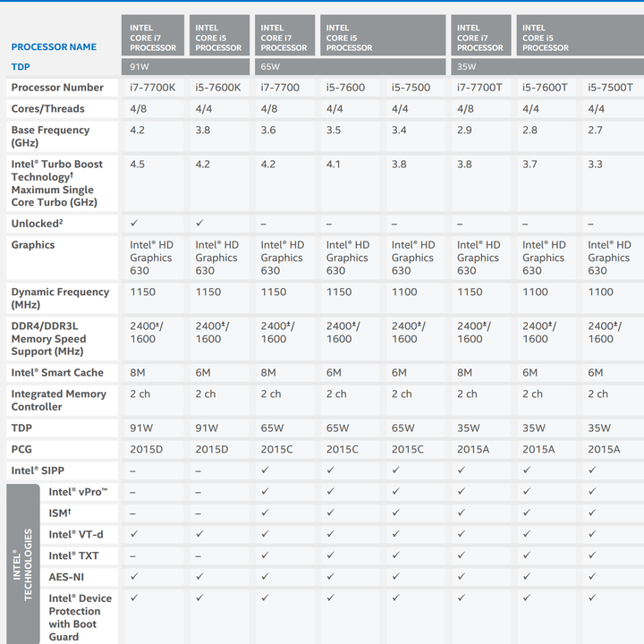
Task: Click the Unlocked checkmark for i5-7600K
Action: [x=199, y=223]
